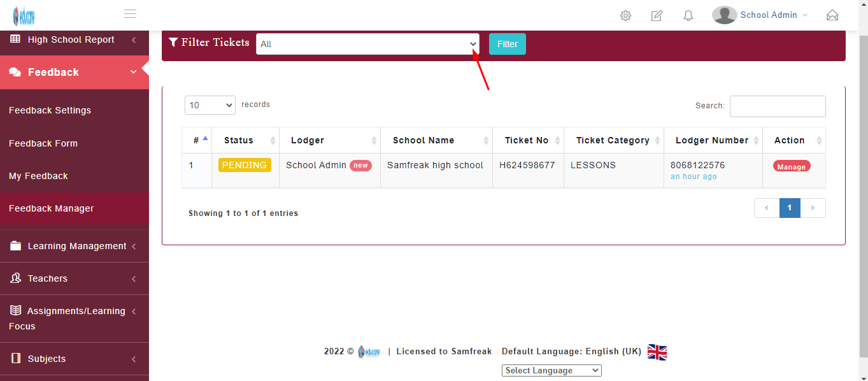Click the Subjects notebook icon
Screen dimensions: 868x381
(x=16, y=359)
